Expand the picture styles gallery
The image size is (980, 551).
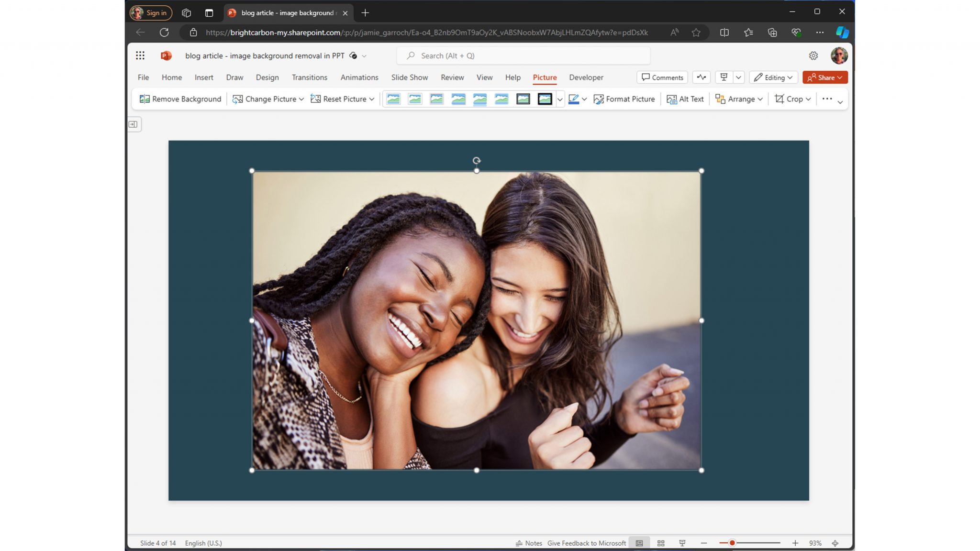(560, 99)
